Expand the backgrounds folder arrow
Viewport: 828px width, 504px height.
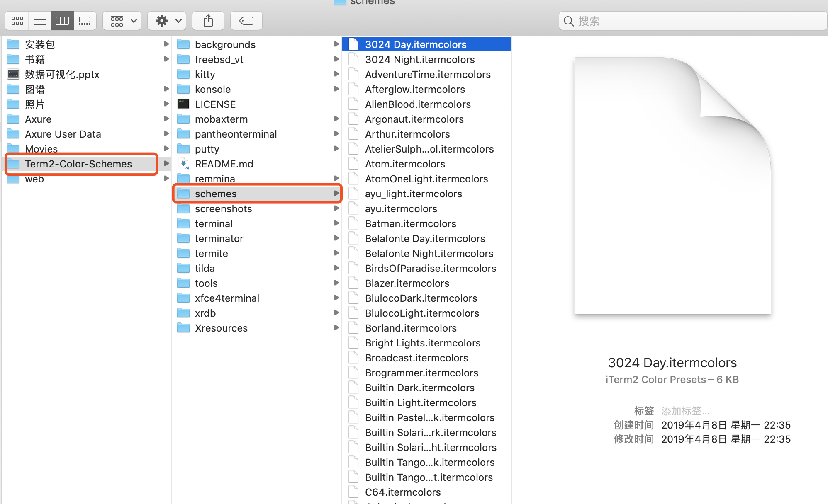[x=336, y=44]
